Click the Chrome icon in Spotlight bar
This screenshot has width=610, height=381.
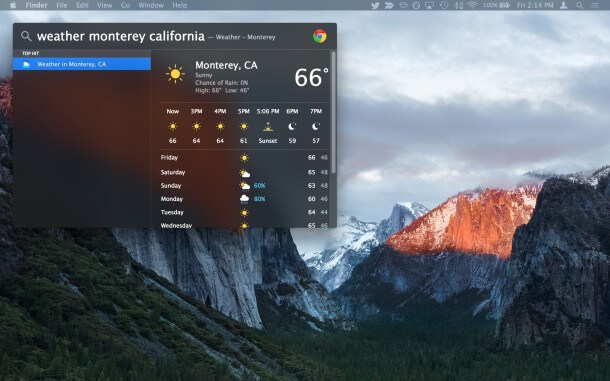(320, 36)
